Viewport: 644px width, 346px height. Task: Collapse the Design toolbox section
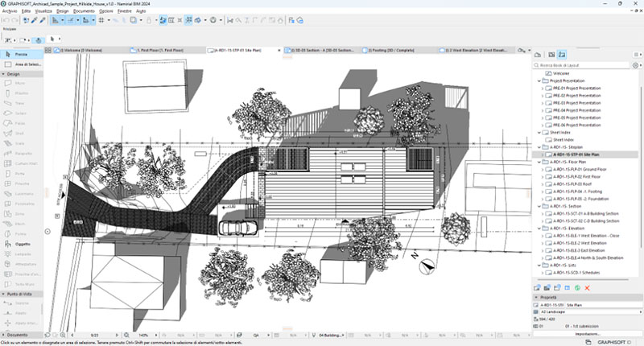coord(4,73)
